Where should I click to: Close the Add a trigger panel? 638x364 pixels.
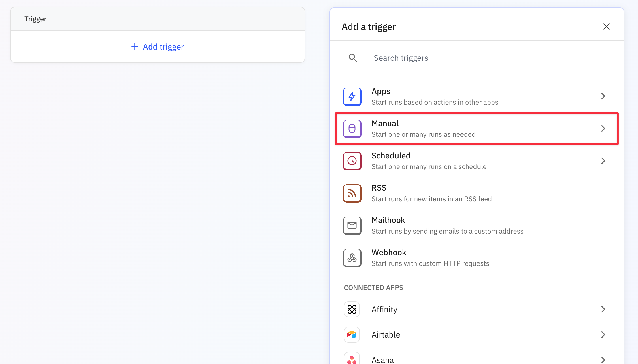pos(606,26)
